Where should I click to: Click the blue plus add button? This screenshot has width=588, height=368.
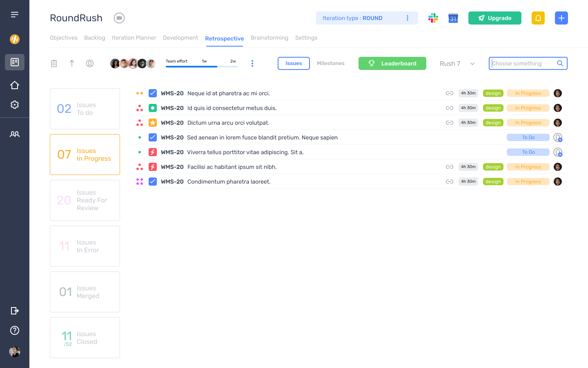561,18
